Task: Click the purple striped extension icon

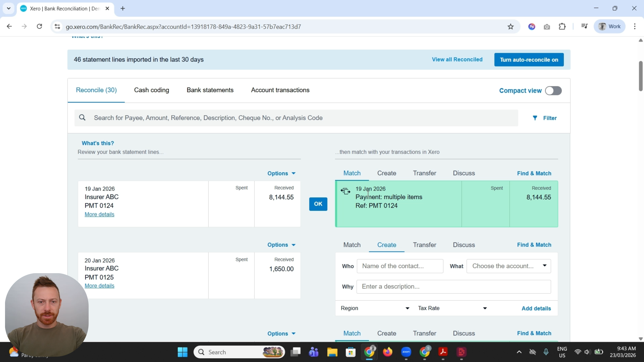Action: pos(532,26)
